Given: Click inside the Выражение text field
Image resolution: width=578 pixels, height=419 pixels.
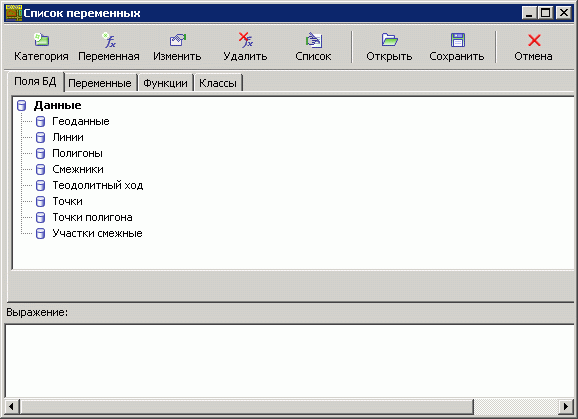Looking at the screenshot, I should point(289,361).
